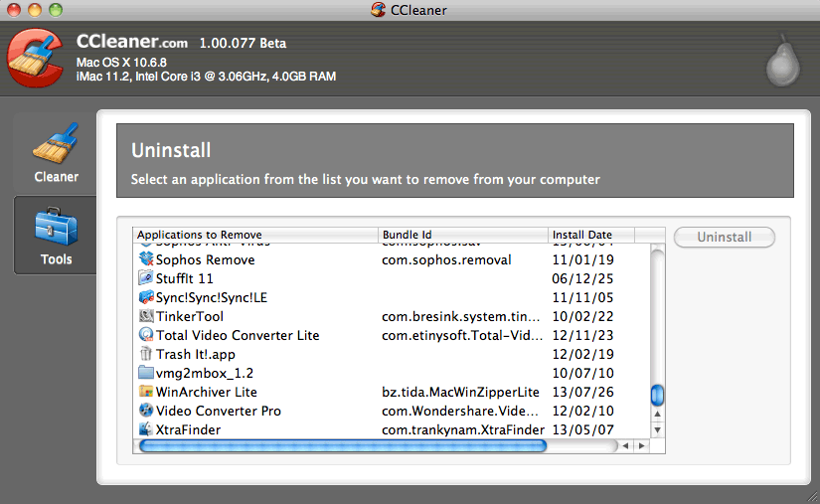Click bundle id com.Wondershare.Vide...

pos(460,411)
